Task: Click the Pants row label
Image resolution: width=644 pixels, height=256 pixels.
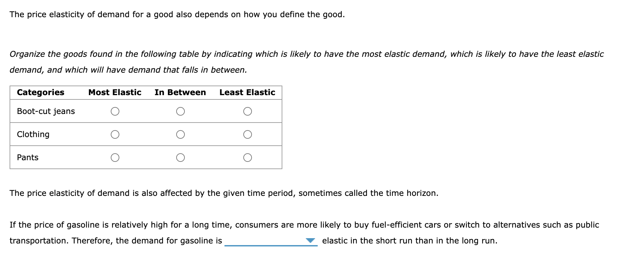Action: tap(28, 158)
